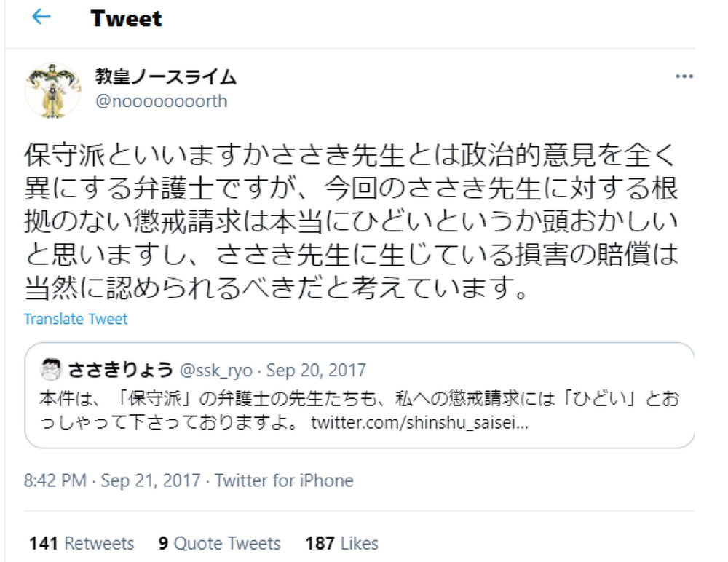Click the @noooooooorth handle

(x=162, y=100)
